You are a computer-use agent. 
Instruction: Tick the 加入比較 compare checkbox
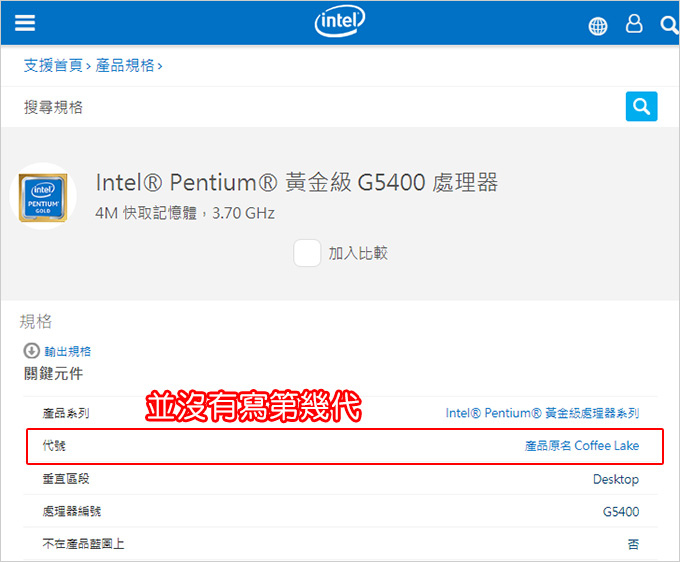pyautogui.click(x=307, y=253)
